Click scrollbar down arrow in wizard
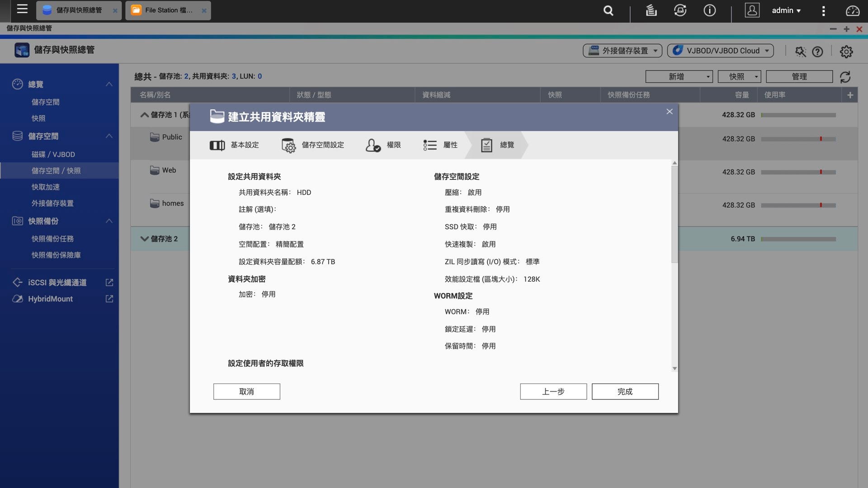 pyautogui.click(x=675, y=369)
